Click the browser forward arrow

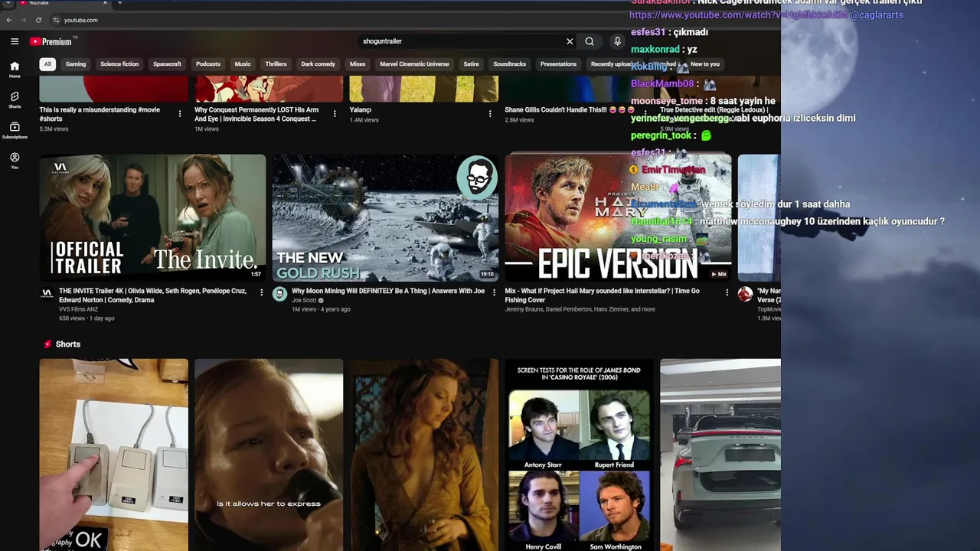pos(23,20)
